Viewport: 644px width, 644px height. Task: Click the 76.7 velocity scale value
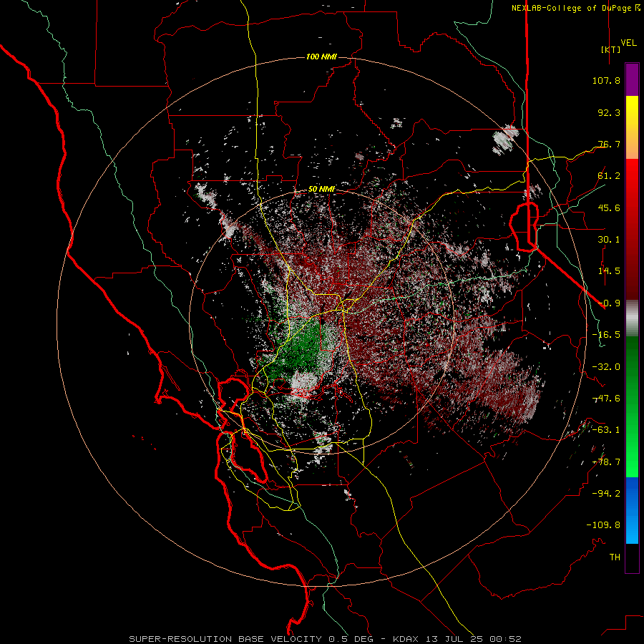point(609,144)
